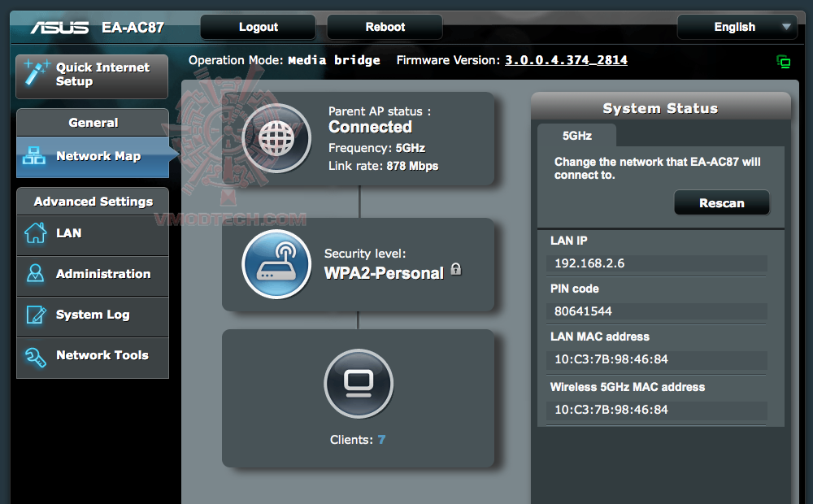Click the Administration user icon
The width and height of the screenshot is (813, 504).
35,273
